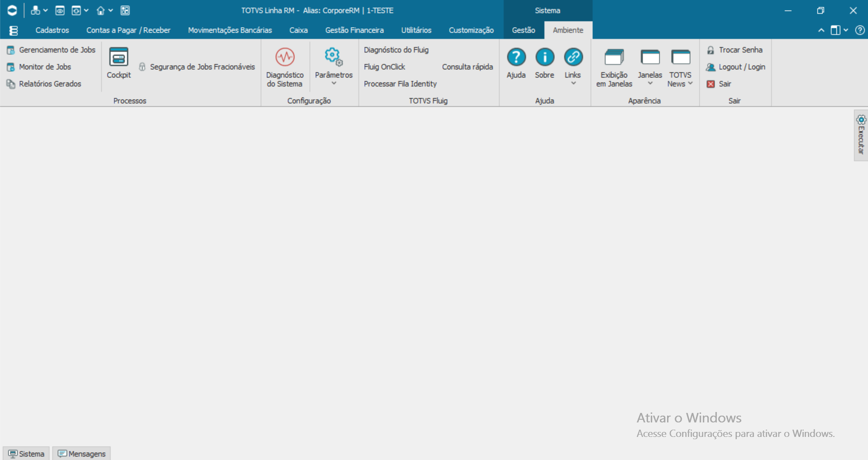Click the window-with-eye icon in quick access bar
This screenshot has height=460, width=868.
60,10
